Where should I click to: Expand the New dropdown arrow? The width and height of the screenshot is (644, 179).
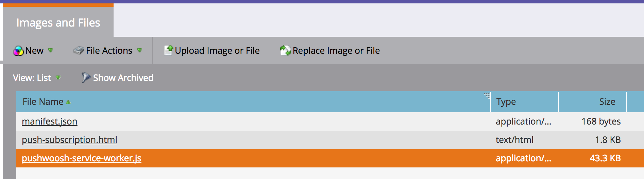(x=50, y=50)
